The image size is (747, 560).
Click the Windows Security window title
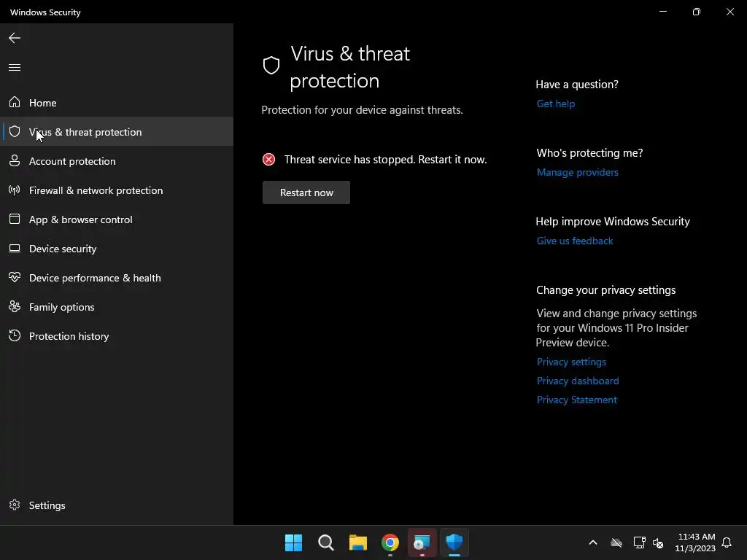pyautogui.click(x=45, y=12)
